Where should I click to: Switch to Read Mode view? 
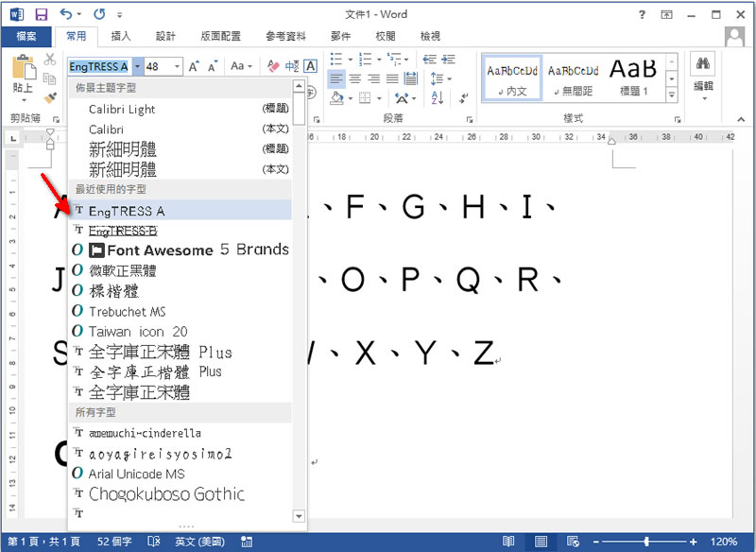point(508,542)
